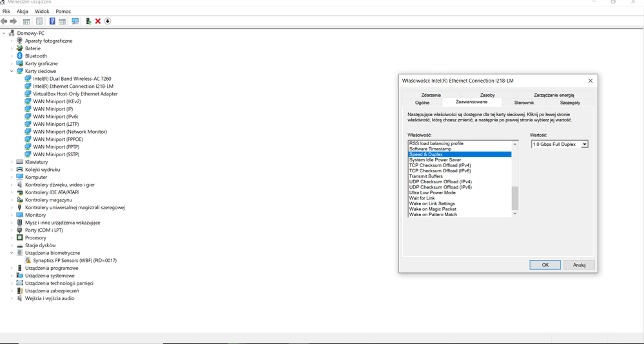Disable device with the black down-arrow icon
This screenshot has width=644, height=344.
108,21
